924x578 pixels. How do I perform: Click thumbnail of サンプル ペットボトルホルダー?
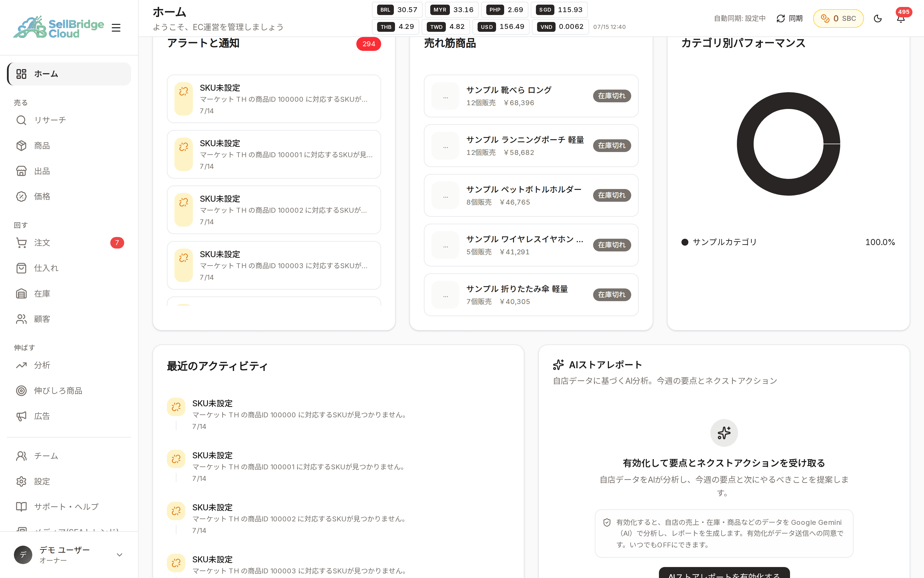click(x=445, y=195)
